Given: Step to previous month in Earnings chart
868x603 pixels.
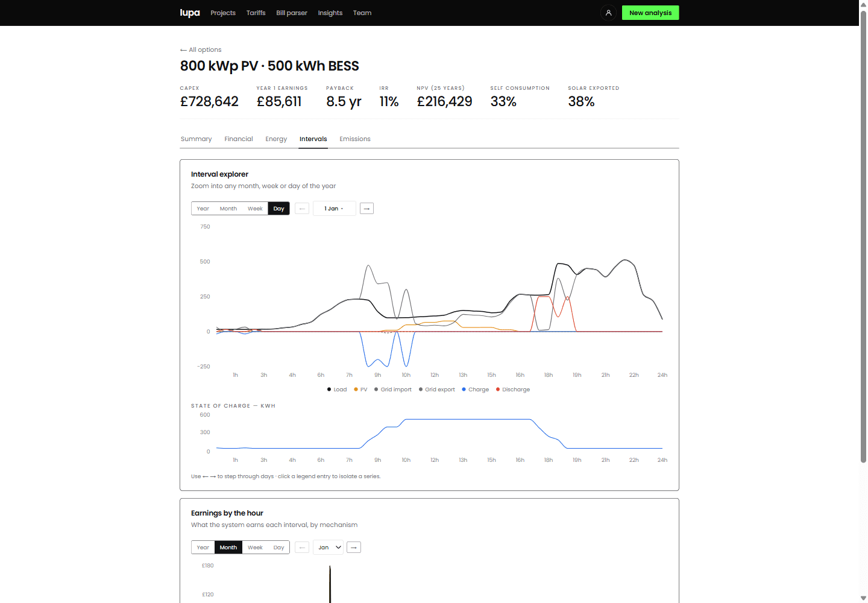Looking at the screenshot, I should 302,548.
